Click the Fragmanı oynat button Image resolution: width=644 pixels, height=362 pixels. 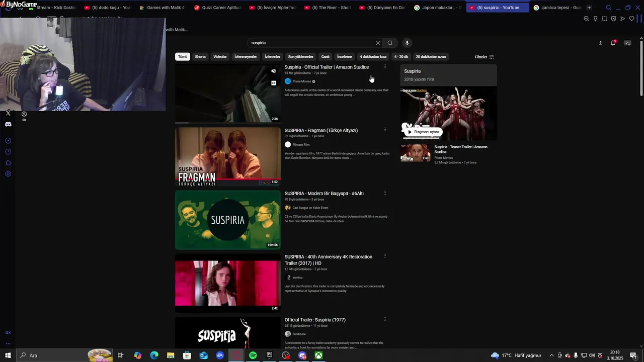click(424, 132)
